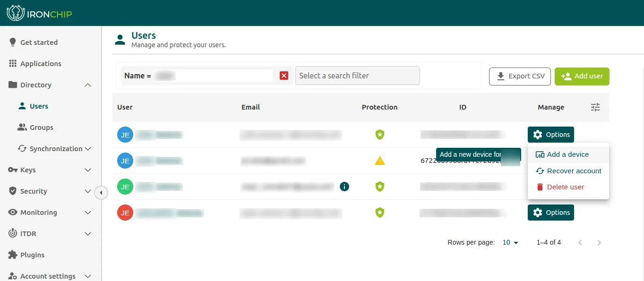Click the Add user button
The image size is (644, 281).
click(582, 76)
